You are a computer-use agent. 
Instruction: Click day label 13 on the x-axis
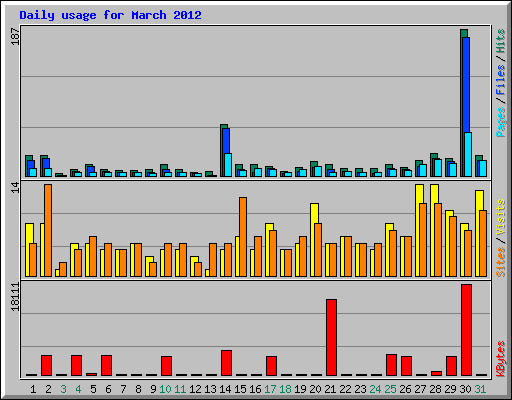210,389
